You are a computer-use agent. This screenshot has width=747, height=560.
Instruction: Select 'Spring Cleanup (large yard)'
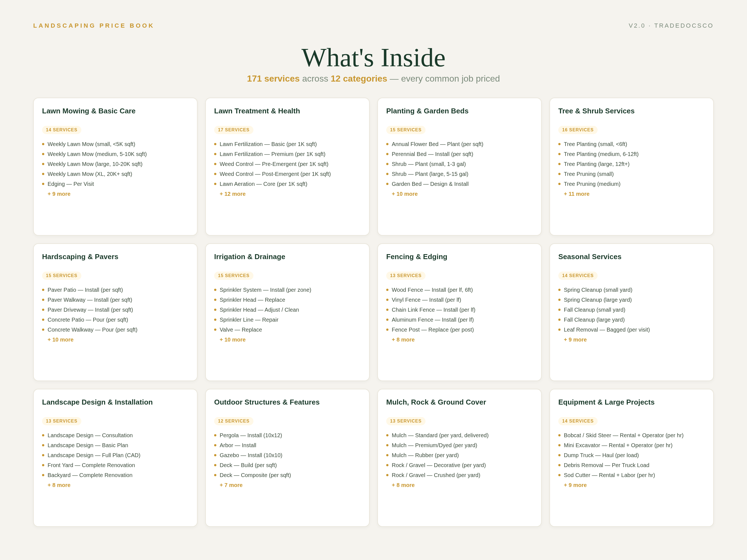pos(598,300)
